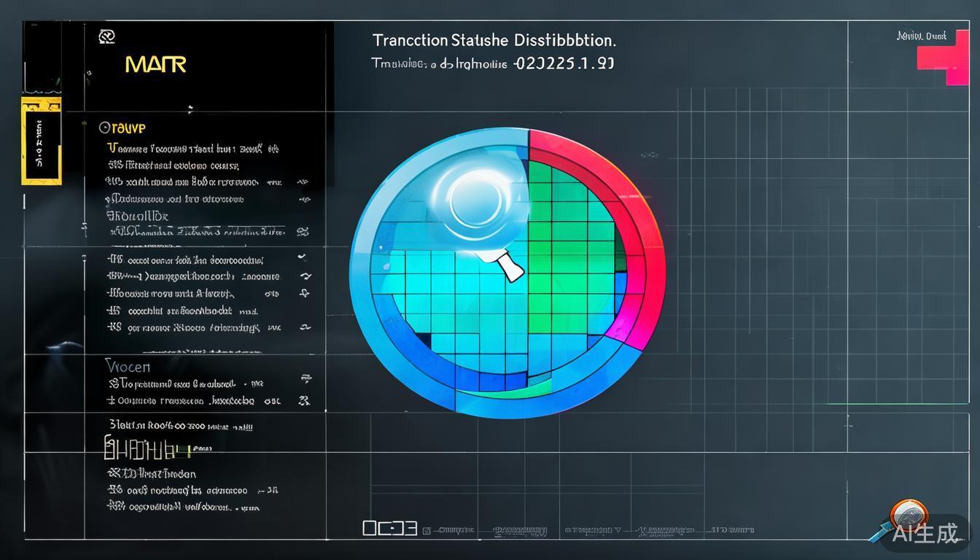Click the logo icon above MATR
980x560 pixels.
pyautogui.click(x=106, y=35)
